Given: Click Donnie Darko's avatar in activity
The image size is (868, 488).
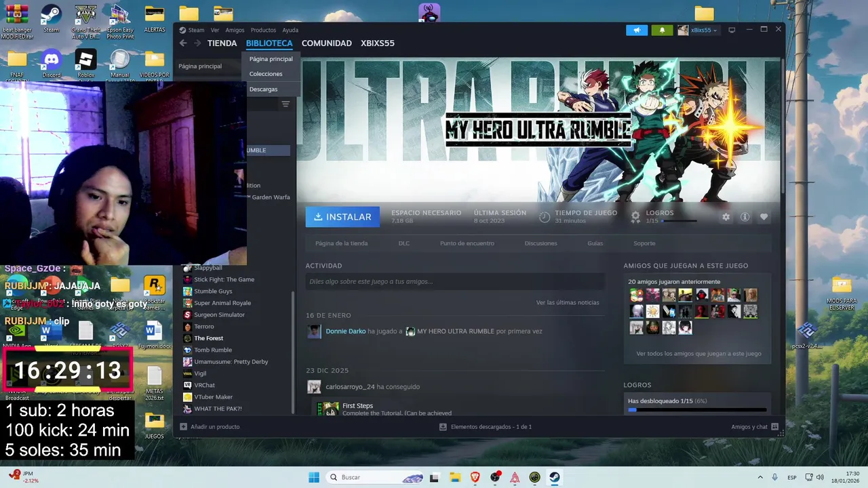Looking at the screenshot, I should tap(314, 331).
